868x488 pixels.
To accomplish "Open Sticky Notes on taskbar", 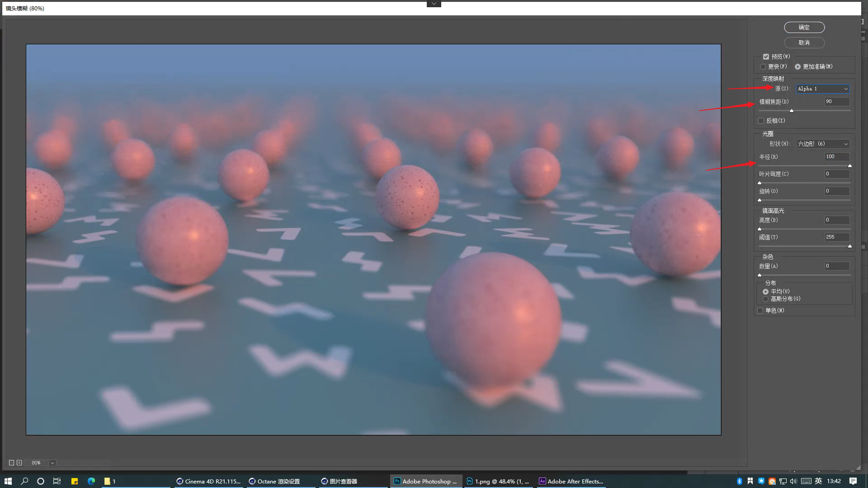I will (75, 481).
